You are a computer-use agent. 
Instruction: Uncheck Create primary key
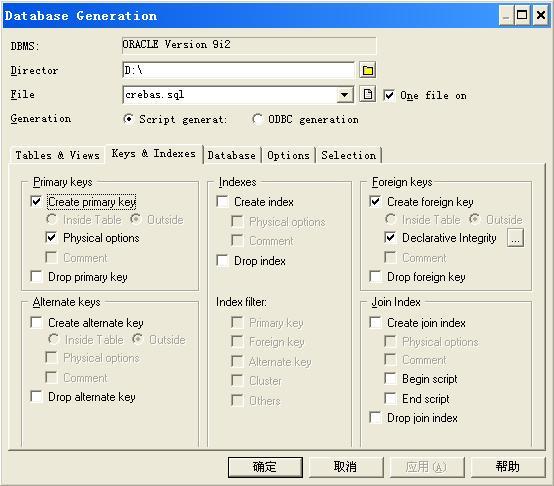point(36,202)
